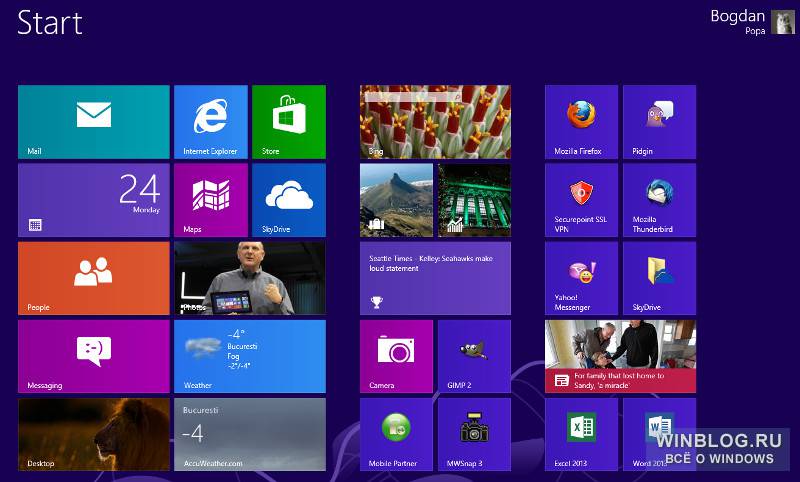Open the Desktop tile with lion
This screenshot has height=482, width=800.
click(x=94, y=434)
